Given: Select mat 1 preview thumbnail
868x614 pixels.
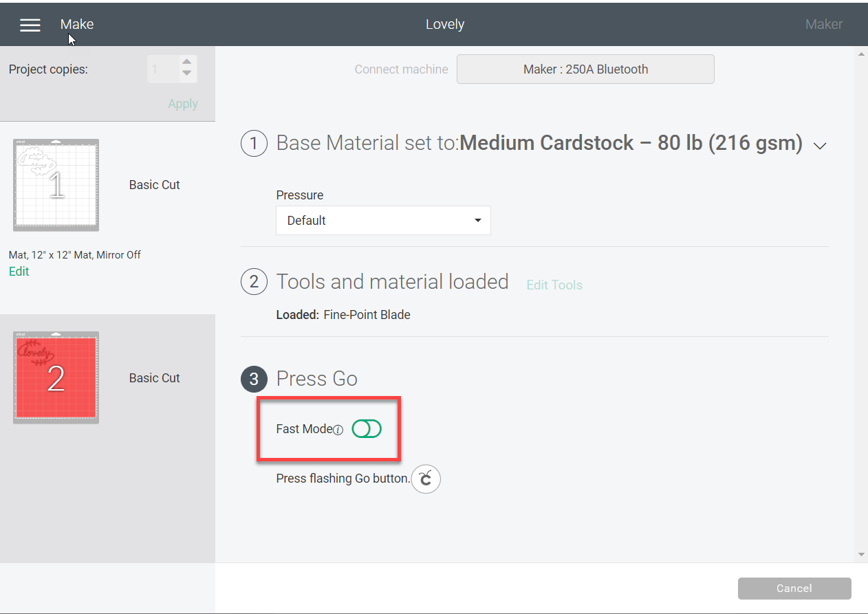Looking at the screenshot, I should coord(55,184).
